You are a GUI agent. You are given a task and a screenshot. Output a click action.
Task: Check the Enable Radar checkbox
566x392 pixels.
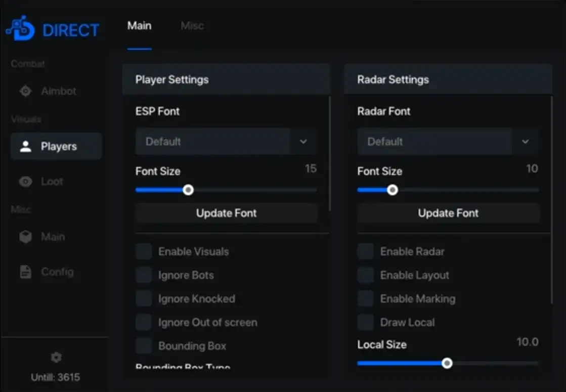pos(366,251)
